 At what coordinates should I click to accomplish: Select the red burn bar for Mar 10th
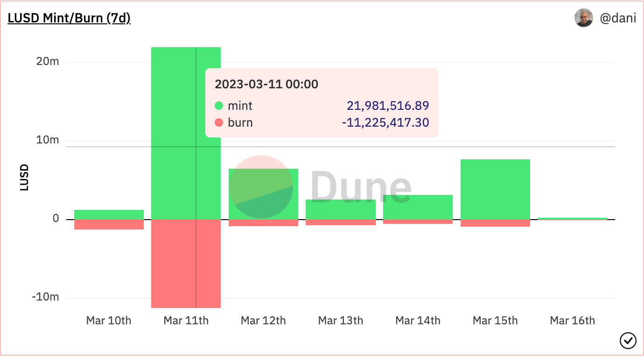109,224
